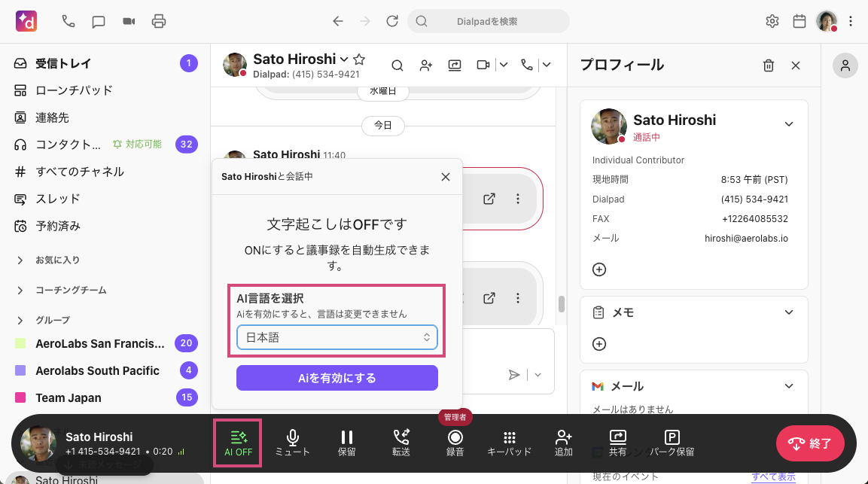The height and width of the screenshot is (484, 868).
Task: Open the top-right three-dot menu
Action: [850, 21]
